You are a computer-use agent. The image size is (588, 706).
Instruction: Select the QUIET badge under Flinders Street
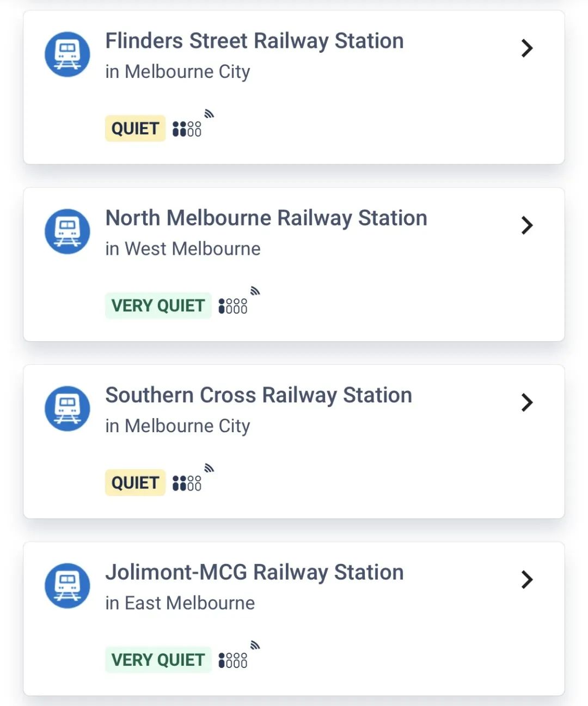point(135,128)
